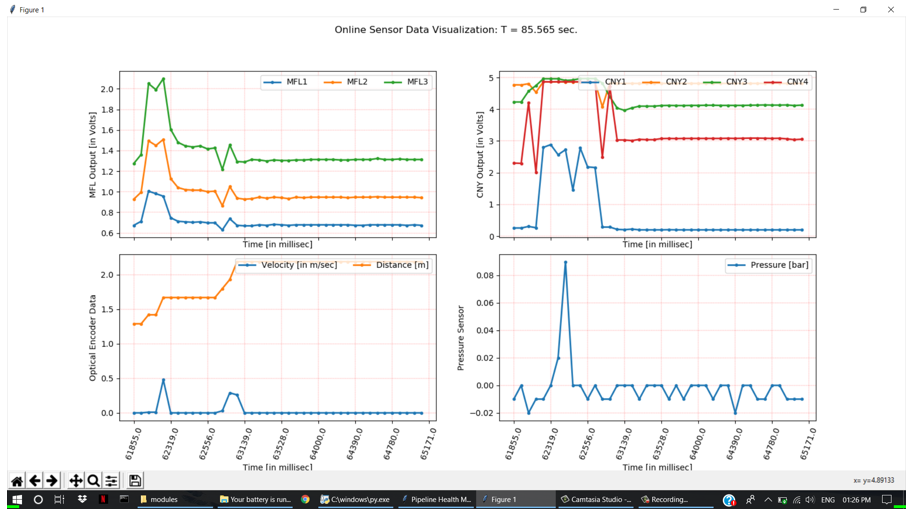Open the volume control in tray
The width and height of the screenshot is (914, 510).
coord(809,500)
